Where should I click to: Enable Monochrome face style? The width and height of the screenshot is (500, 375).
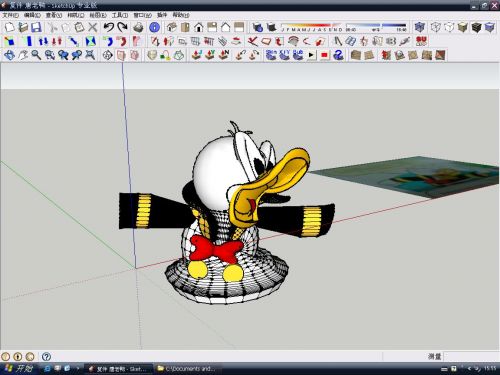click(x=490, y=27)
